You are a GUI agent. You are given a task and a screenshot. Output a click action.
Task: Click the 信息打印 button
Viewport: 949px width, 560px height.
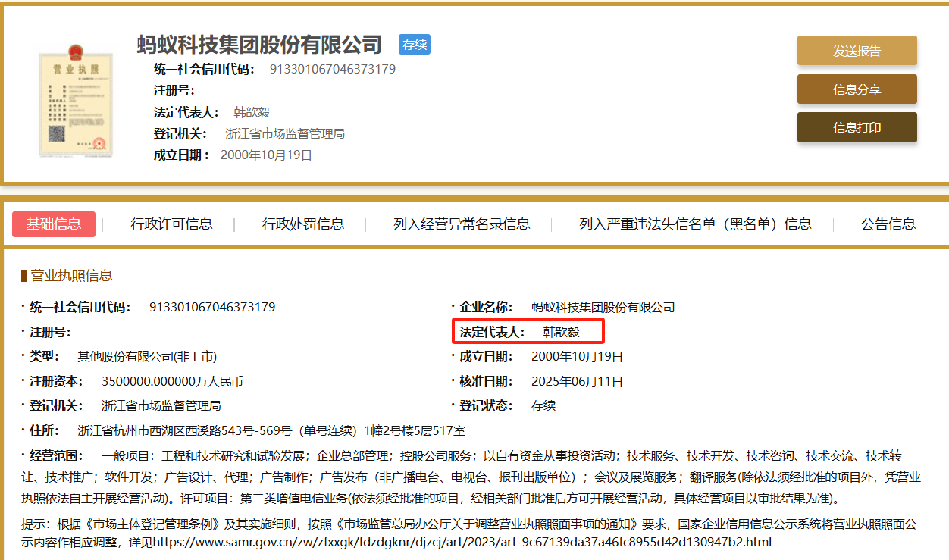click(857, 127)
